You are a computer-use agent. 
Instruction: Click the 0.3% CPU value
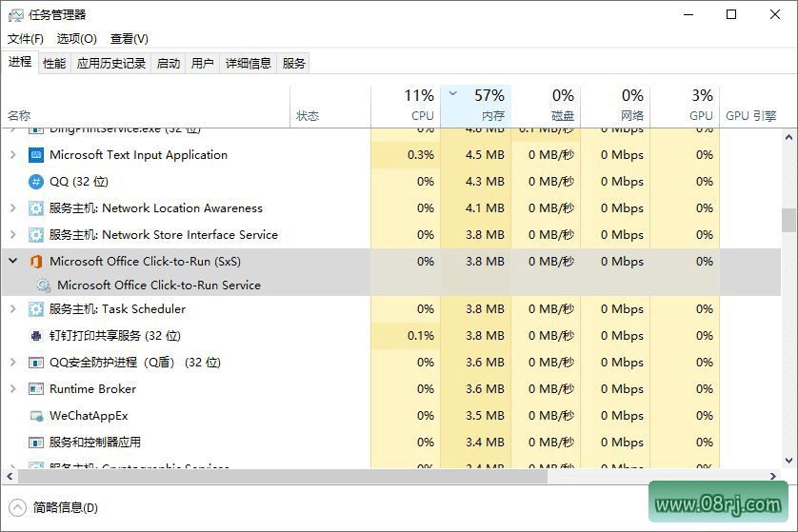click(420, 155)
